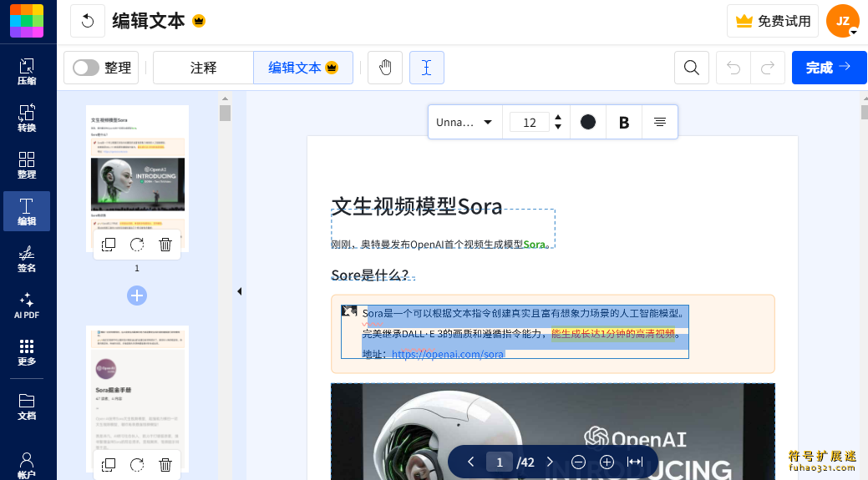868x480 pixels.
Task: Duplicate page 1 thumbnail
Action: [109, 245]
